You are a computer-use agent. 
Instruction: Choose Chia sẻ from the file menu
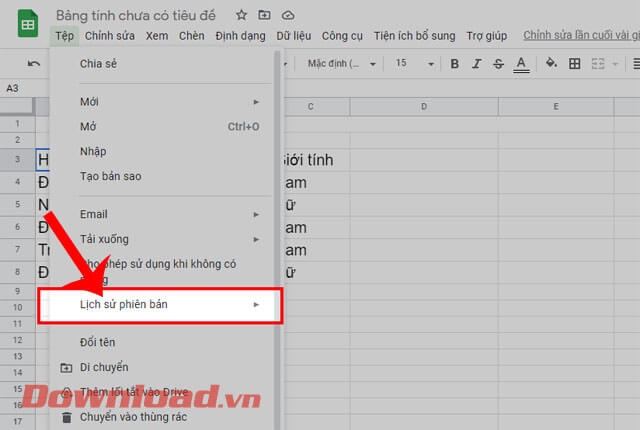click(163, 64)
